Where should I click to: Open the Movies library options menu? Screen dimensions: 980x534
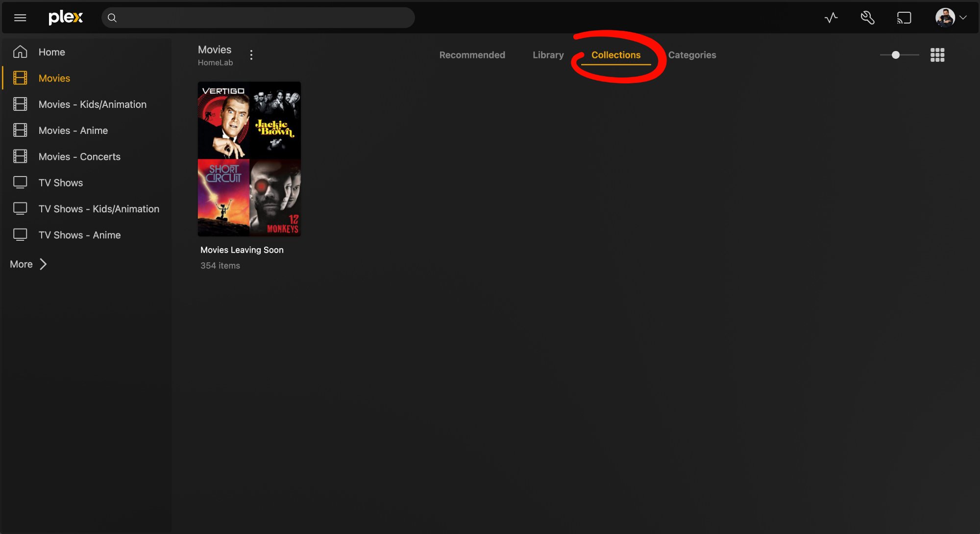point(251,54)
